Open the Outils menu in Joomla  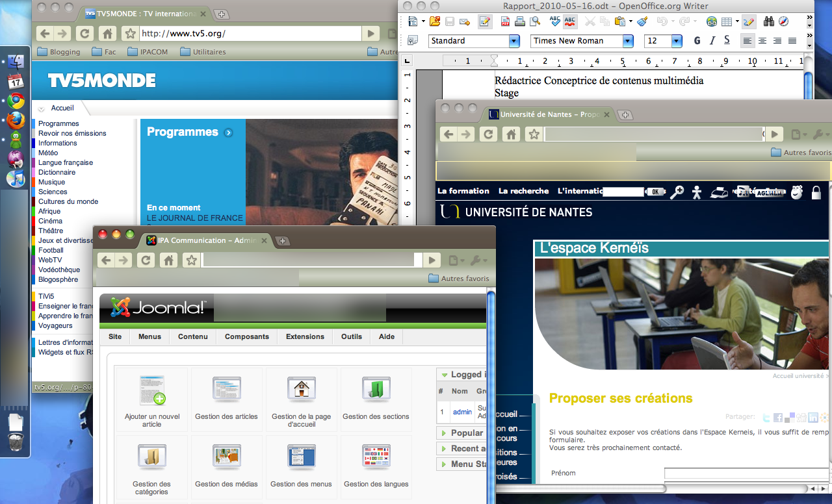(352, 336)
